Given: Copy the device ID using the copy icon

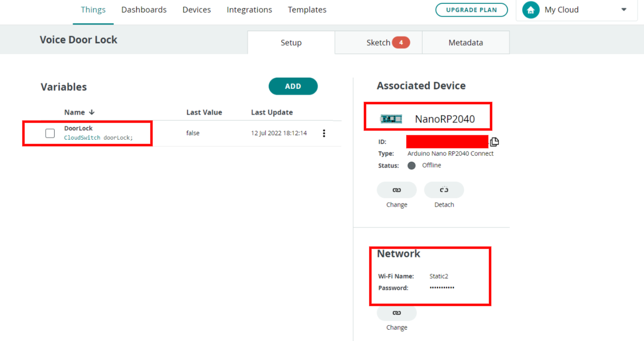Looking at the screenshot, I should tap(494, 141).
